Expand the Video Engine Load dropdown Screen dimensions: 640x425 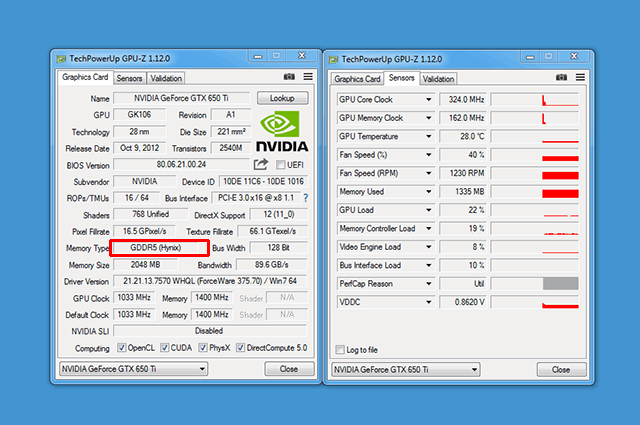(x=429, y=247)
